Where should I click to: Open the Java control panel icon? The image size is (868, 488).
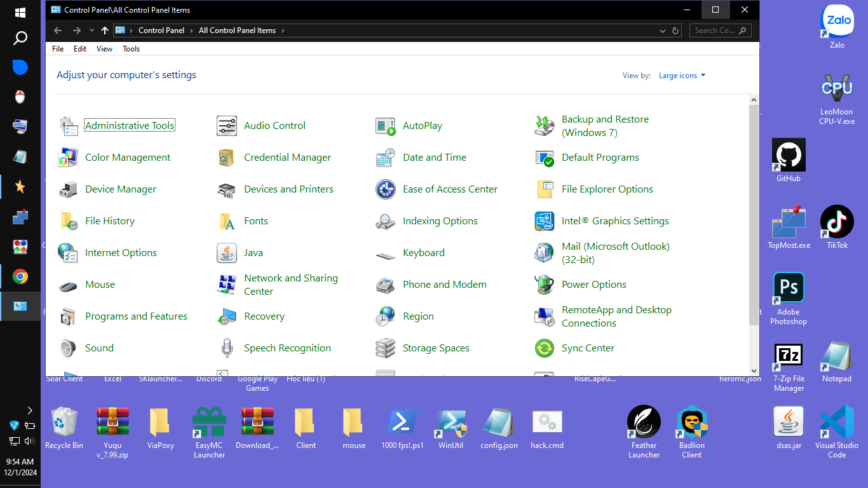tap(227, 253)
